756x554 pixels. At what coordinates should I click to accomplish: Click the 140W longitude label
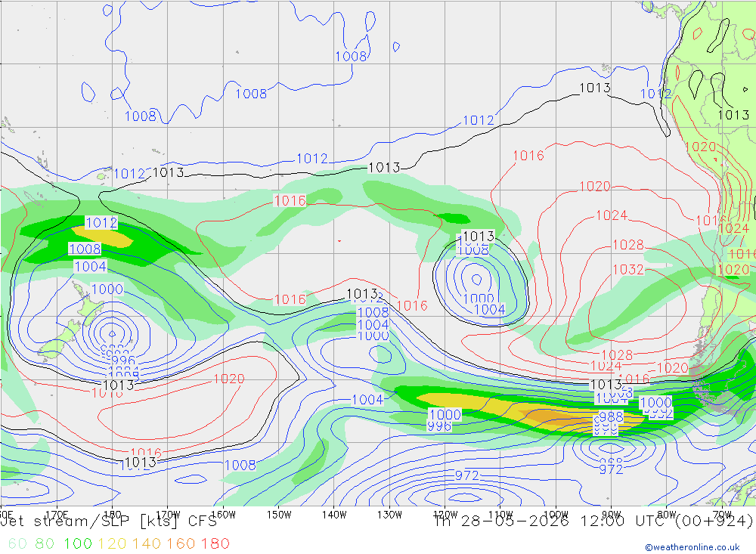(x=334, y=515)
